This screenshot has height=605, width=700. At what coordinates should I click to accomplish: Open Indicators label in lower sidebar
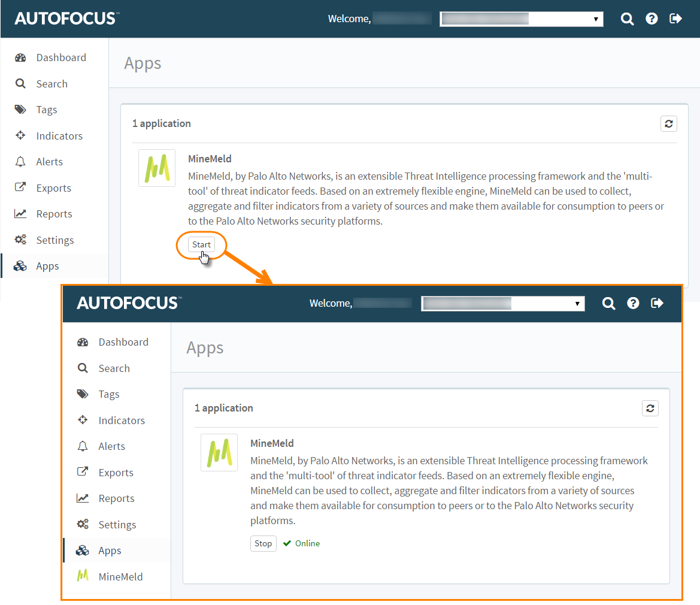[x=122, y=420]
